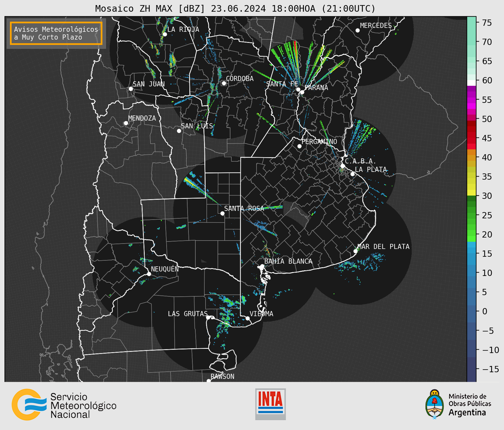The image size is (504, 430).
Task: Click the PERGAMINO city marker dot
Action: [x=299, y=146]
